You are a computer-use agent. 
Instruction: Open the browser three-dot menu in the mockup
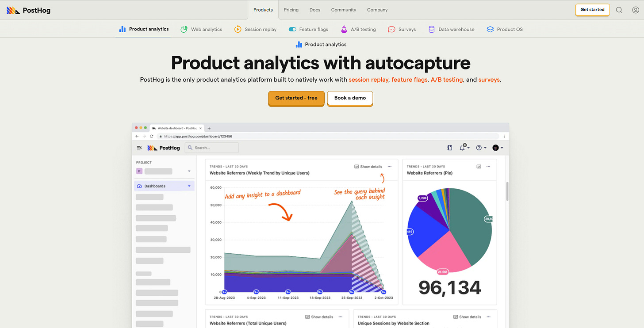[x=504, y=136]
